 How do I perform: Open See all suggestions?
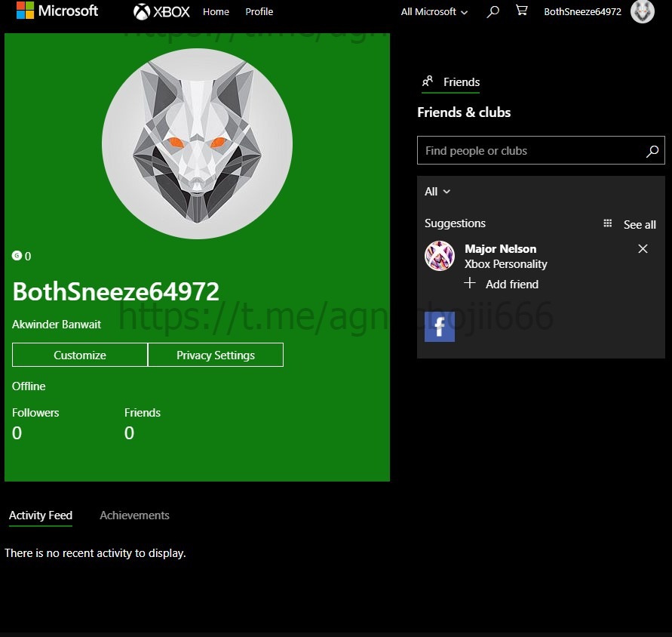tap(640, 224)
